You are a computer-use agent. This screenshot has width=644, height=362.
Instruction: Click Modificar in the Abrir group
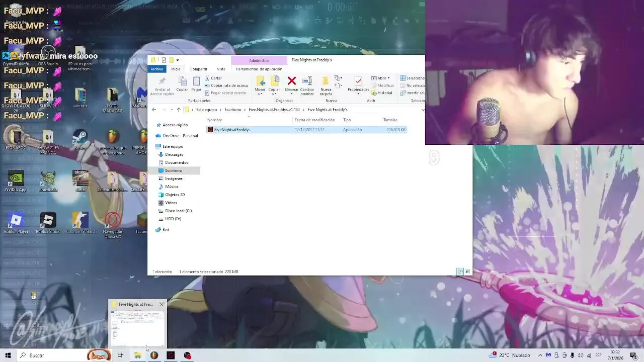click(x=383, y=85)
